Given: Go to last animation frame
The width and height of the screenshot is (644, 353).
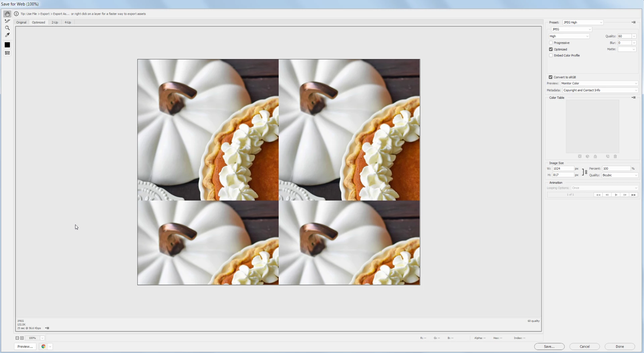Looking at the screenshot, I should click(x=634, y=195).
